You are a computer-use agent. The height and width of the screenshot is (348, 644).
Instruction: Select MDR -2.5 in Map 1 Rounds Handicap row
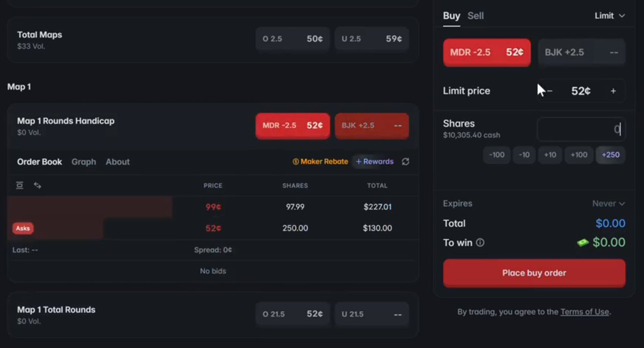[292, 125]
